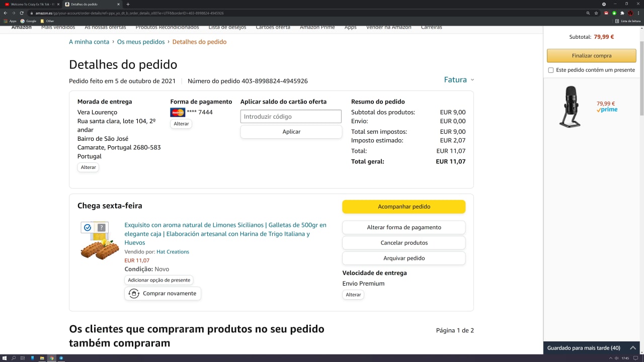Screen dimensions: 644x362
Task: Expand the 'Guardado para mais tarde' panel
Action: [x=633, y=348]
